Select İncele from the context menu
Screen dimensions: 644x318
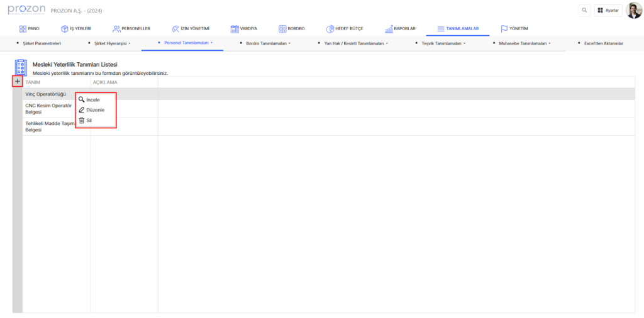[92, 100]
